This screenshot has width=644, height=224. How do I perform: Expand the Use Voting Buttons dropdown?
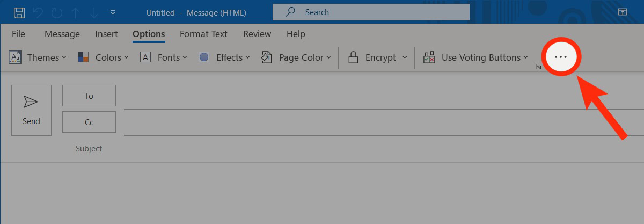tap(475, 57)
